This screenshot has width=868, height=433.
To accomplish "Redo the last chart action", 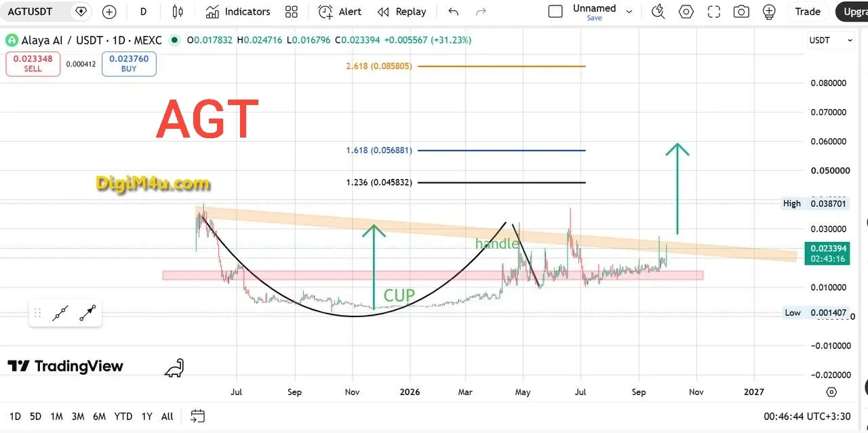I will click(481, 12).
